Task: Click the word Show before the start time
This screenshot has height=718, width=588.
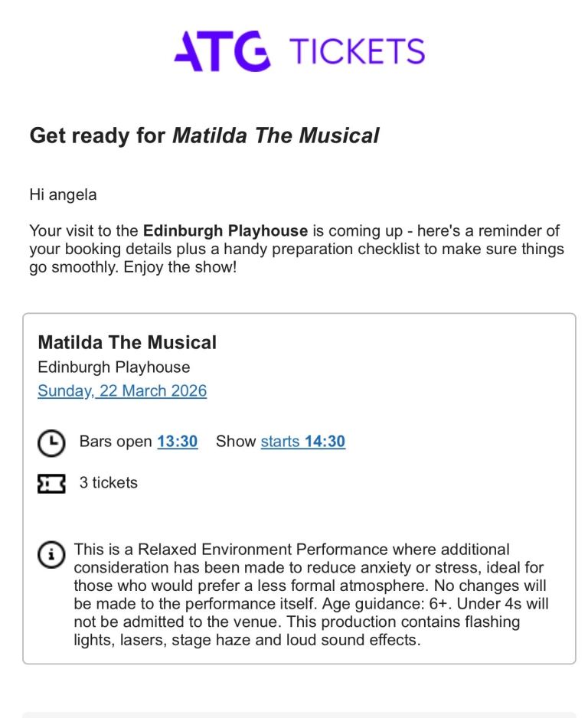Action: [236, 442]
